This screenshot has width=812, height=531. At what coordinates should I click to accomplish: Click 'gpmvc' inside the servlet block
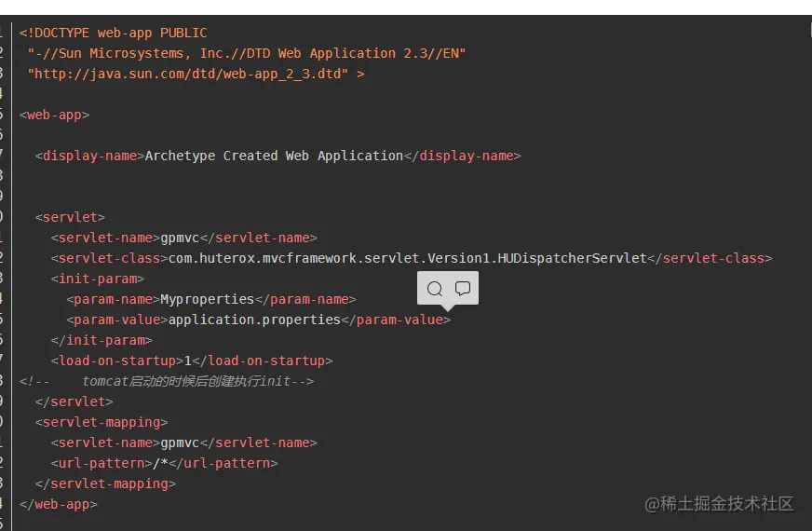(x=180, y=238)
